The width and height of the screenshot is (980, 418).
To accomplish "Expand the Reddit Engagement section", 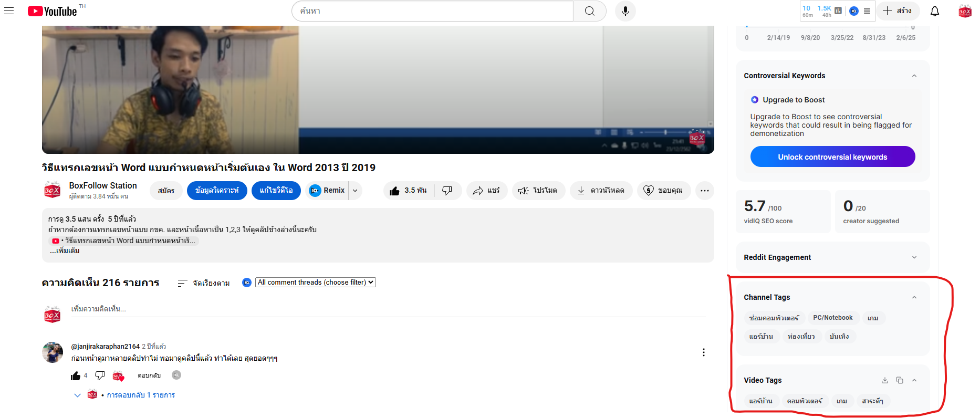I will point(914,257).
